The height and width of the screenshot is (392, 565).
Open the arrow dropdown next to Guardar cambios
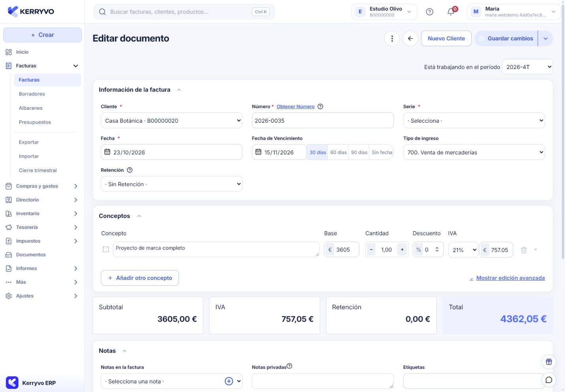tap(546, 38)
